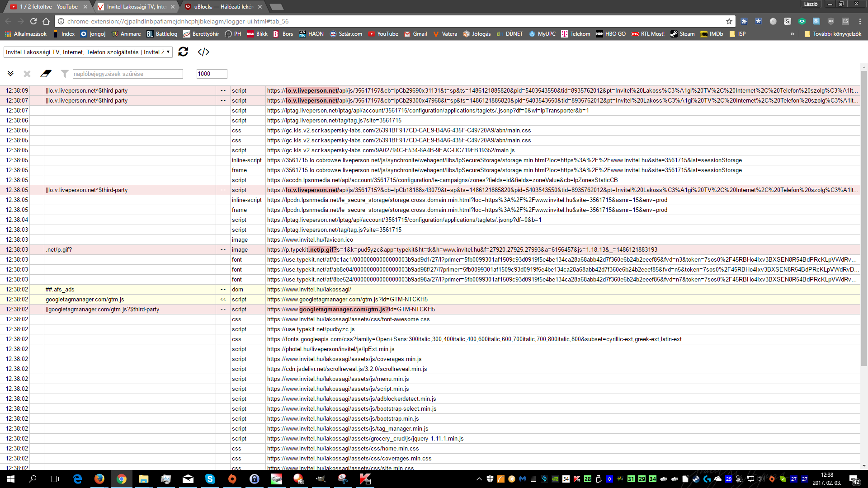Open the Gmail bookmark
868x488 pixels.
[415, 34]
